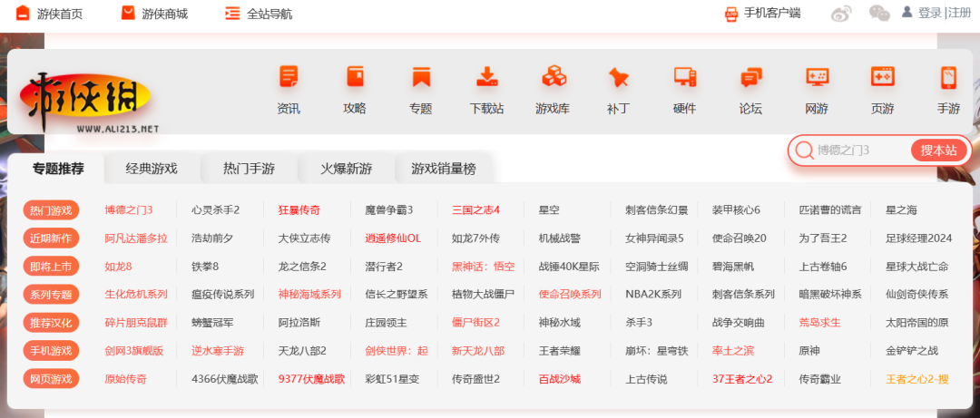
Task: Switch to the 游戏销量榜 tab
Action: (444, 168)
